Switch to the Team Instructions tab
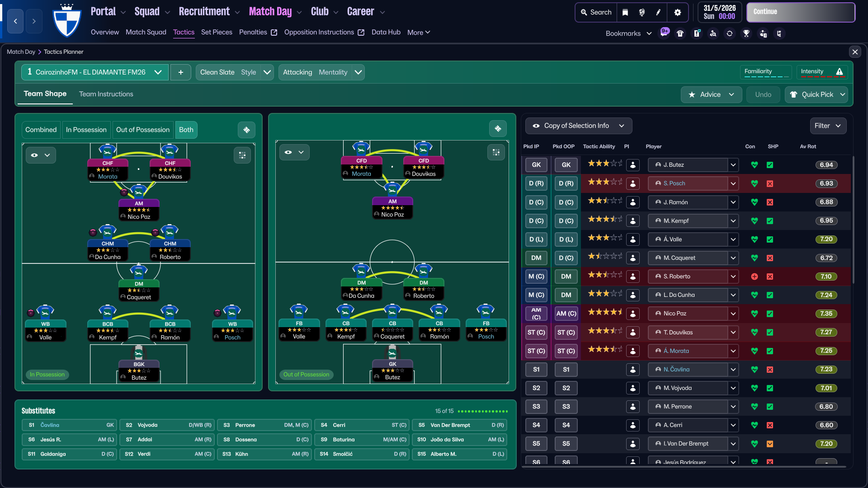The width and height of the screenshot is (868, 488). click(x=106, y=94)
